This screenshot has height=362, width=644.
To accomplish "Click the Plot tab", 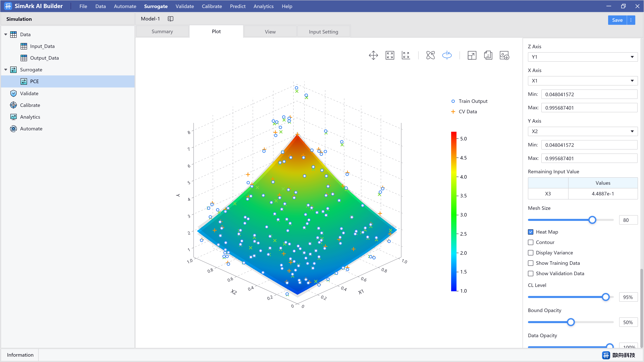I will 216,32.
